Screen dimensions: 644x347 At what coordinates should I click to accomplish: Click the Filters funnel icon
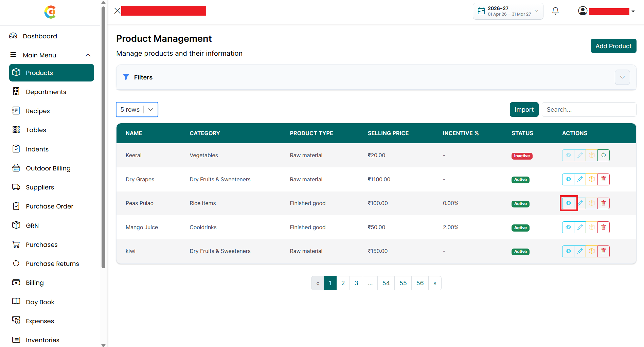(x=126, y=77)
